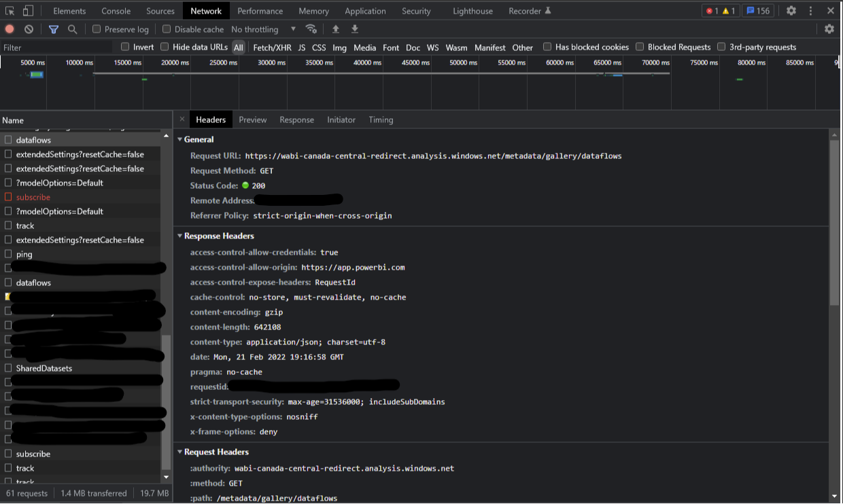Filter requests by Fetch/XHR type

272,48
